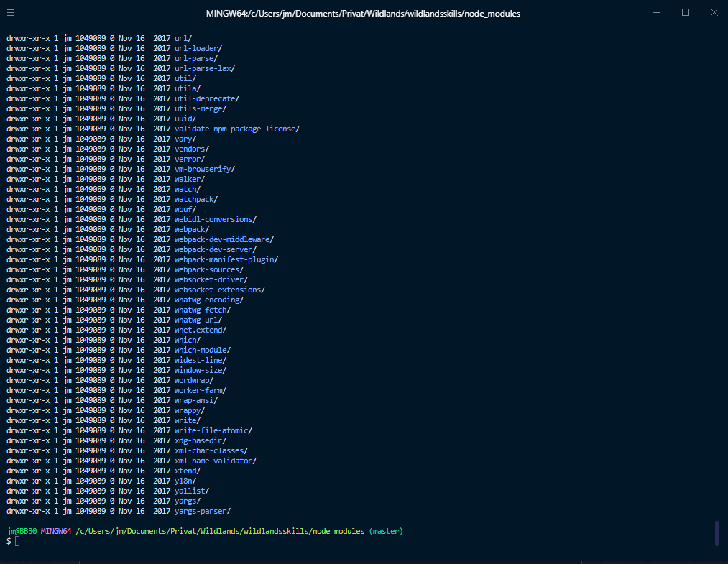Click the whatwg-url/ directory name
This screenshot has width=728, height=564.
click(198, 320)
